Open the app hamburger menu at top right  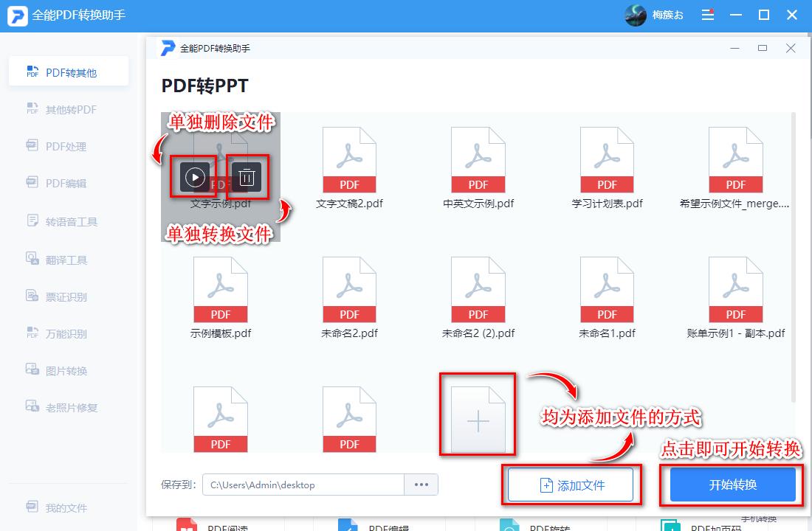pos(707,14)
